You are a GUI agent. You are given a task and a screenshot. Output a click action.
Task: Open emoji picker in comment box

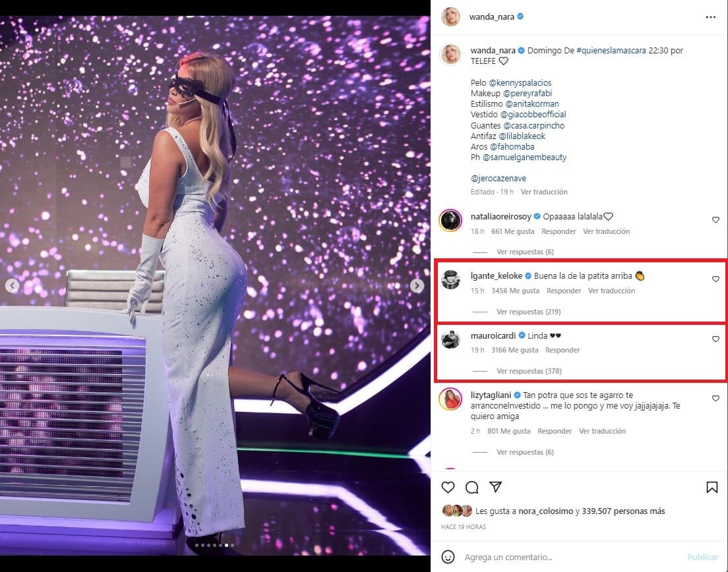click(x=448, y=557)
